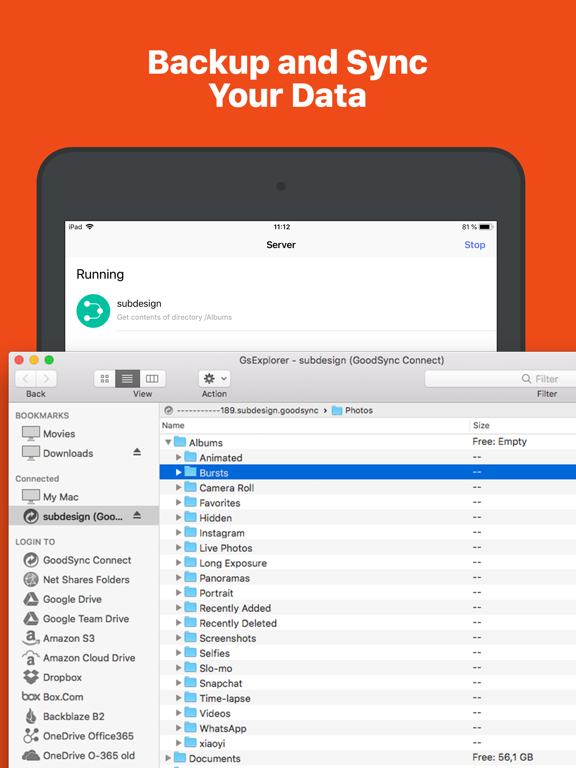Select the Selfies folder row
This screenshot has height=768, width=576.
[368, 653]
